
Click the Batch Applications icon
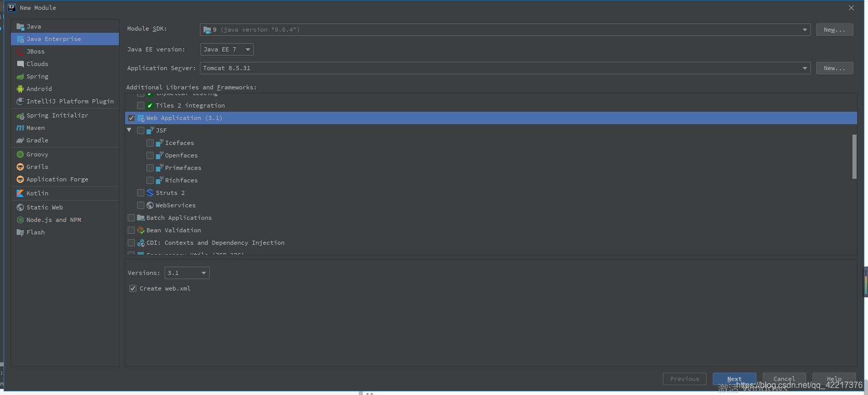click(141, 218)
